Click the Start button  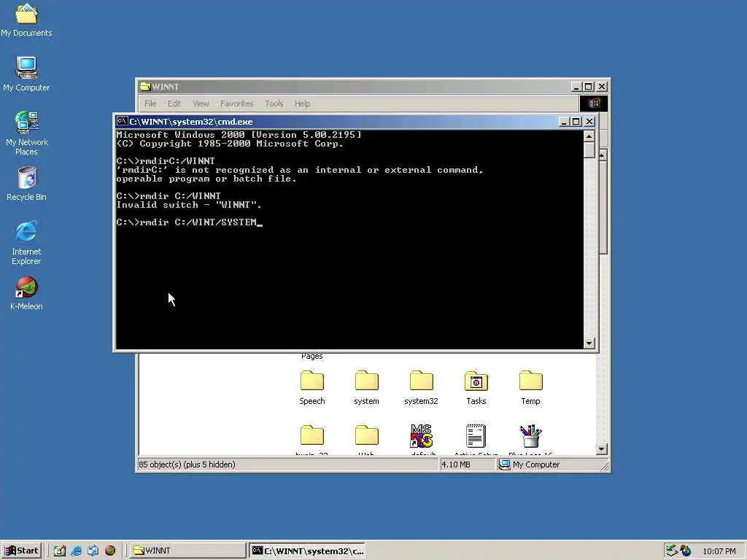pos(21,551)
